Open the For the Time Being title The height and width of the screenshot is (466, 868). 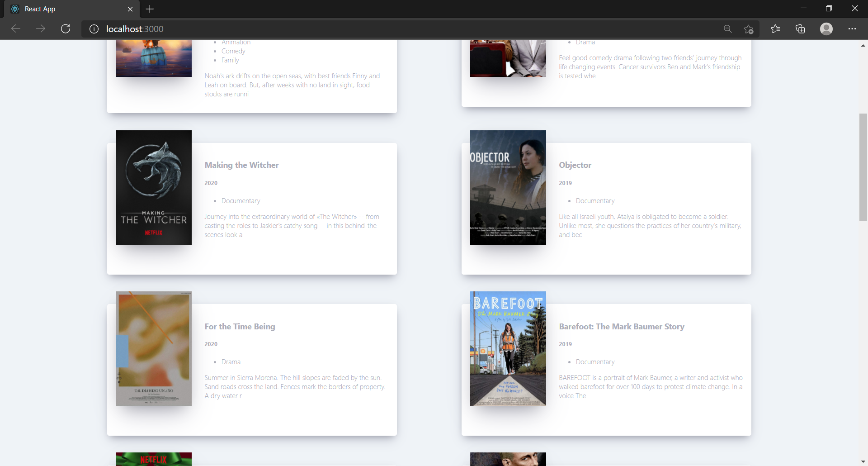[x=240, y=327]
